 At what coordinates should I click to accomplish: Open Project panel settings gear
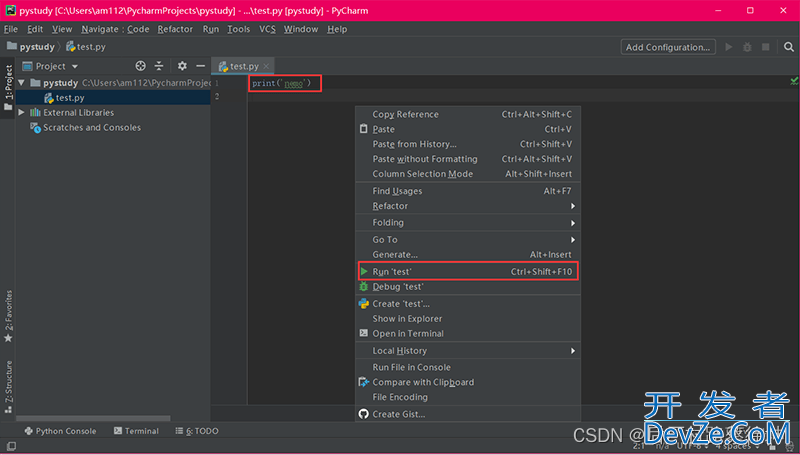coord(182,66)
